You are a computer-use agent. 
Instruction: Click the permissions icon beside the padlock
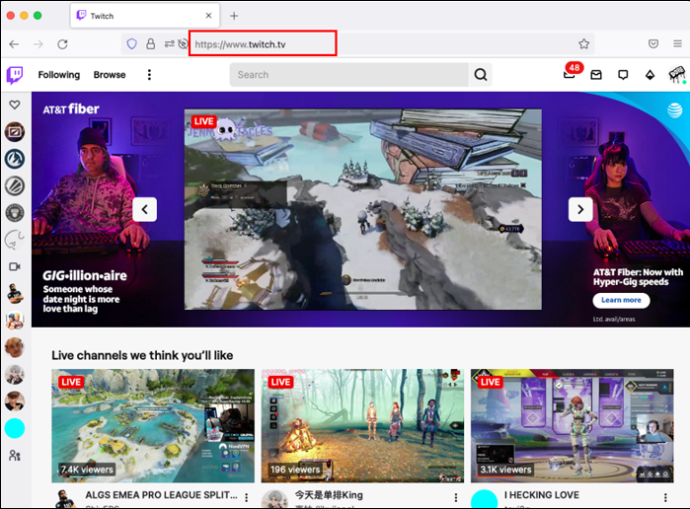click(x=169, y=44)
